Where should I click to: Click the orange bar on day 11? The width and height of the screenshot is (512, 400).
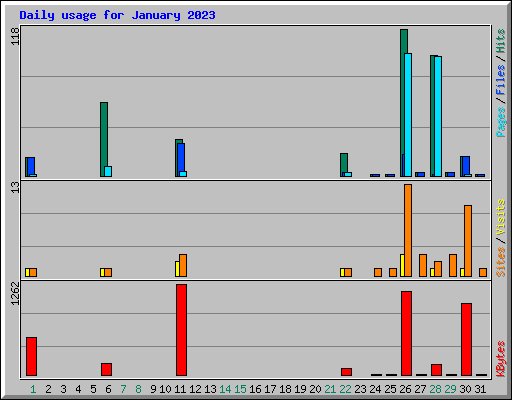183,265
